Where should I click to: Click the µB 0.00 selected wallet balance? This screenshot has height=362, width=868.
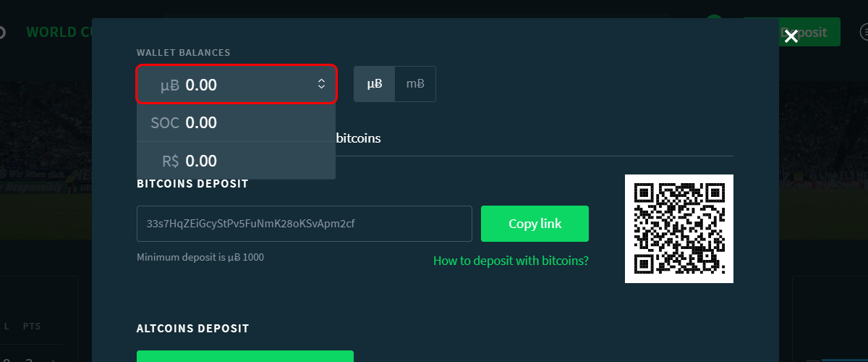(236, 85)
